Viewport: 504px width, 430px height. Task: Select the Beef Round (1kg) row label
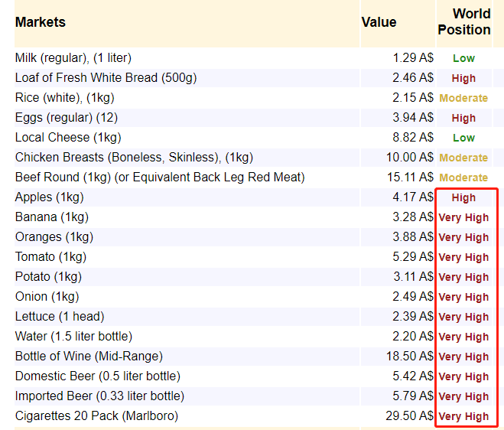[160, 178]
